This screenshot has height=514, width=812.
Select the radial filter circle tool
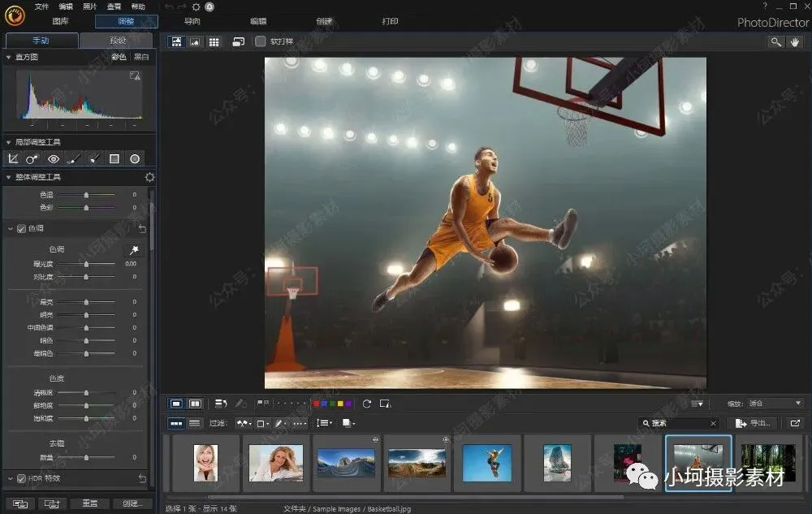coord(135,159)
